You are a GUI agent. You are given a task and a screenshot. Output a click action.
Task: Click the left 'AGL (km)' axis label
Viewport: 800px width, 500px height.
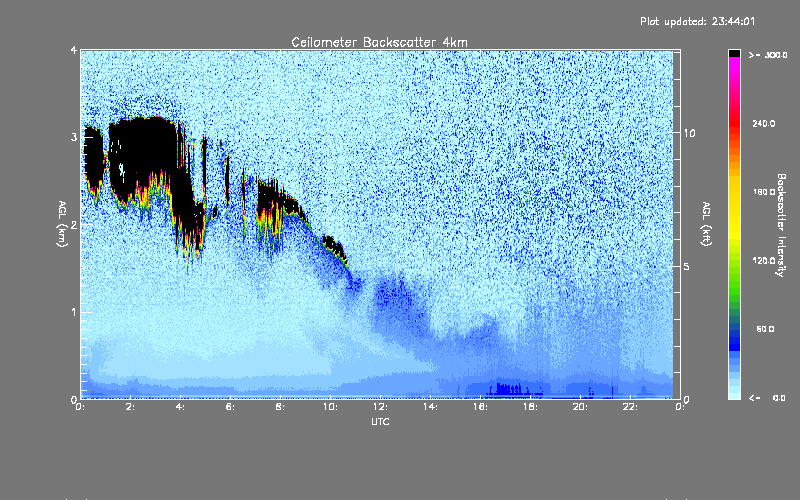62,224
